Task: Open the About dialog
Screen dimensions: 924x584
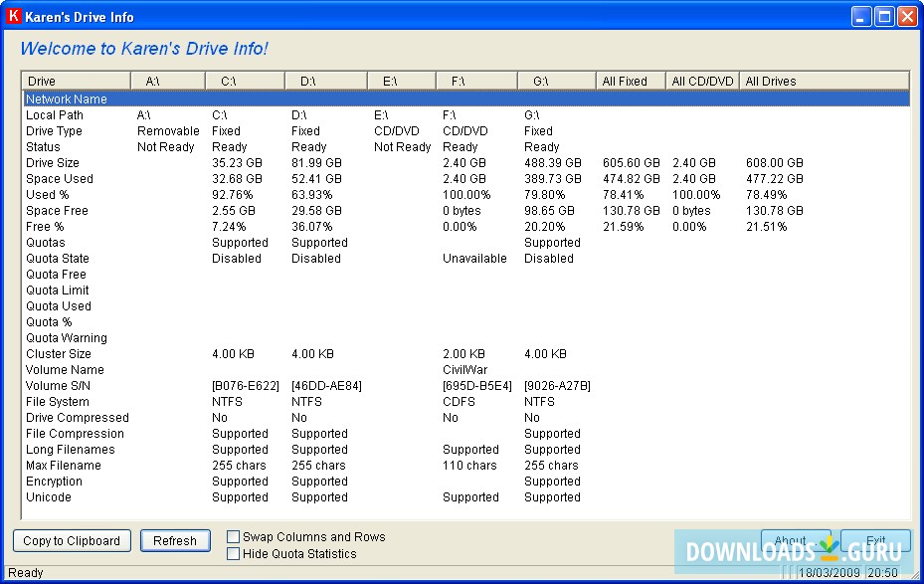Action: [x=796, y=539]
